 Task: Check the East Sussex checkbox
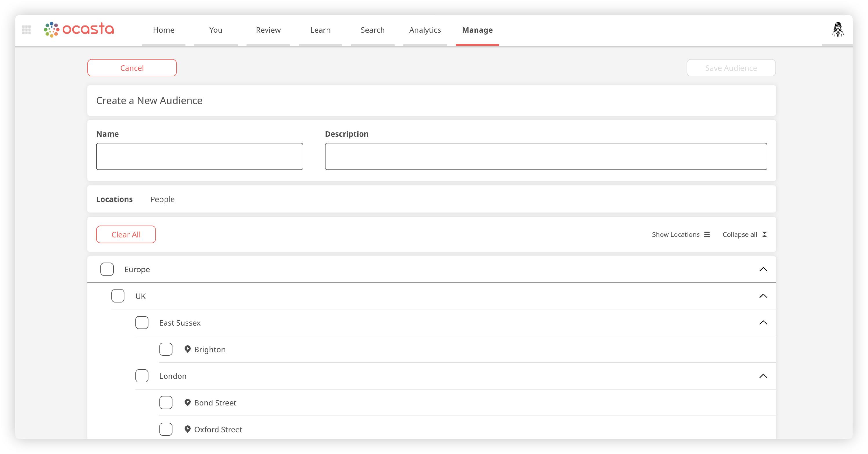142,323
